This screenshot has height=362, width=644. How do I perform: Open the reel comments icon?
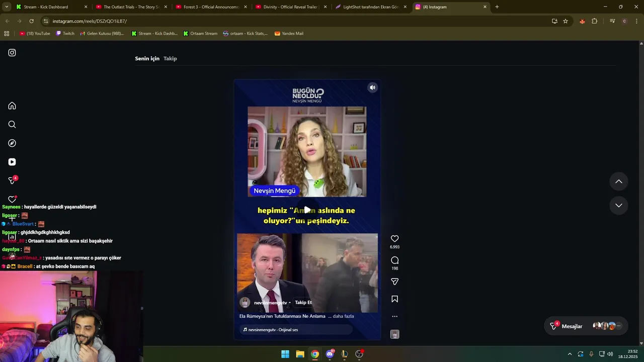(x=394, y=260)
